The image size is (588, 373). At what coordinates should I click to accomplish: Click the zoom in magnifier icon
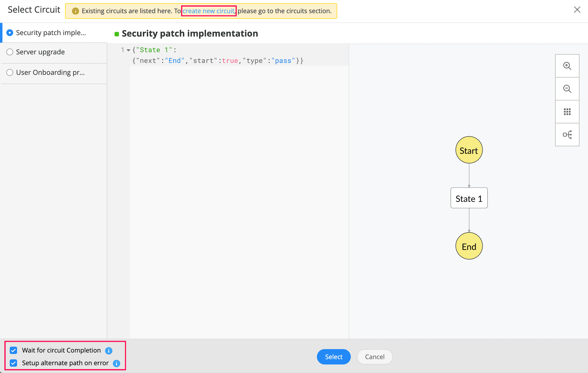click(567, 66)
